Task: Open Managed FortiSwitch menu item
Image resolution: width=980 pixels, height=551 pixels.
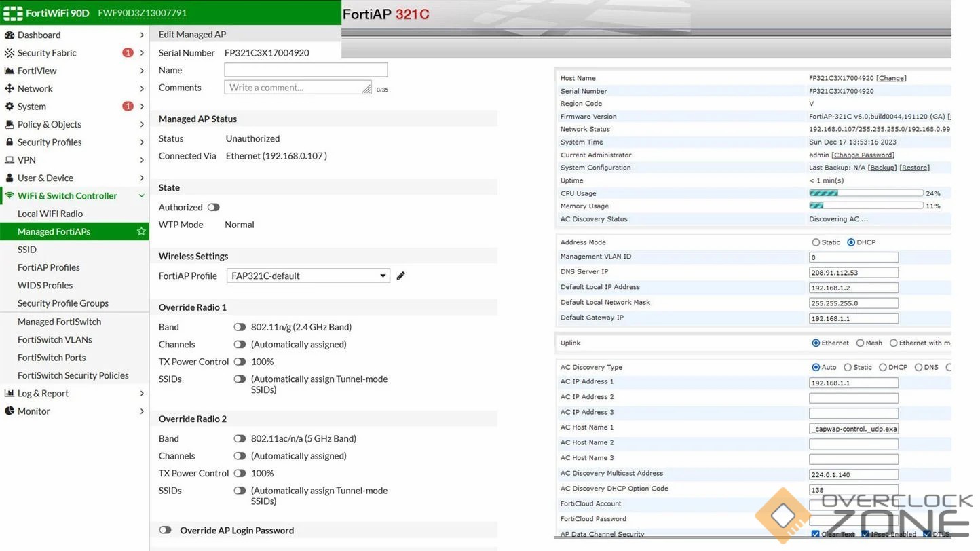Action: point(59,322)
